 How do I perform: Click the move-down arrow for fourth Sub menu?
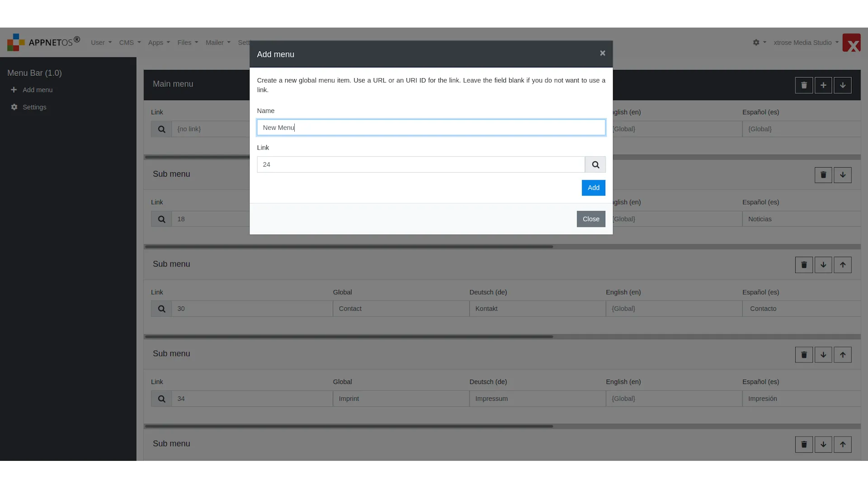point(823,445)
